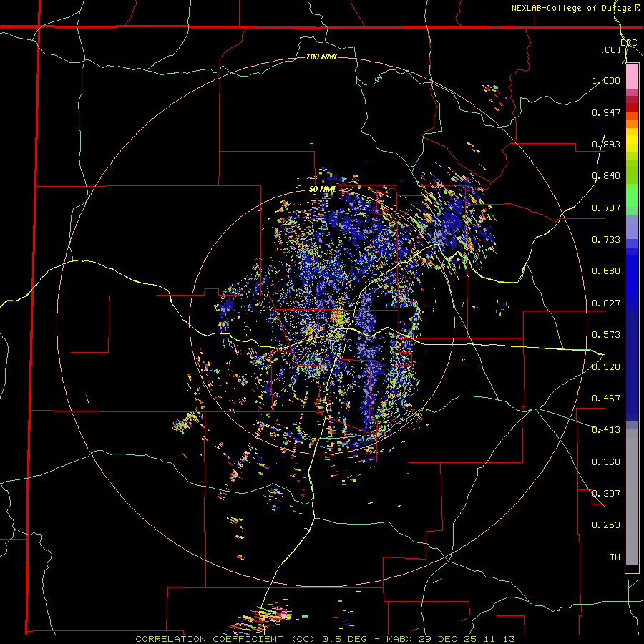Click the CORRELATION COEFFICIENT (CC) caption text
Viewport: 644px width, 644px height.
(227, 639)
